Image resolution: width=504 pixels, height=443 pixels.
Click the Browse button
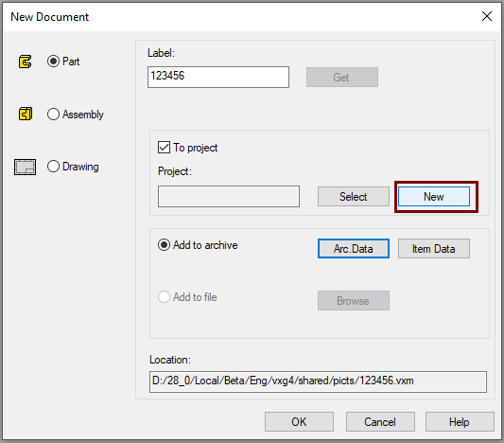tap(354, 301)
